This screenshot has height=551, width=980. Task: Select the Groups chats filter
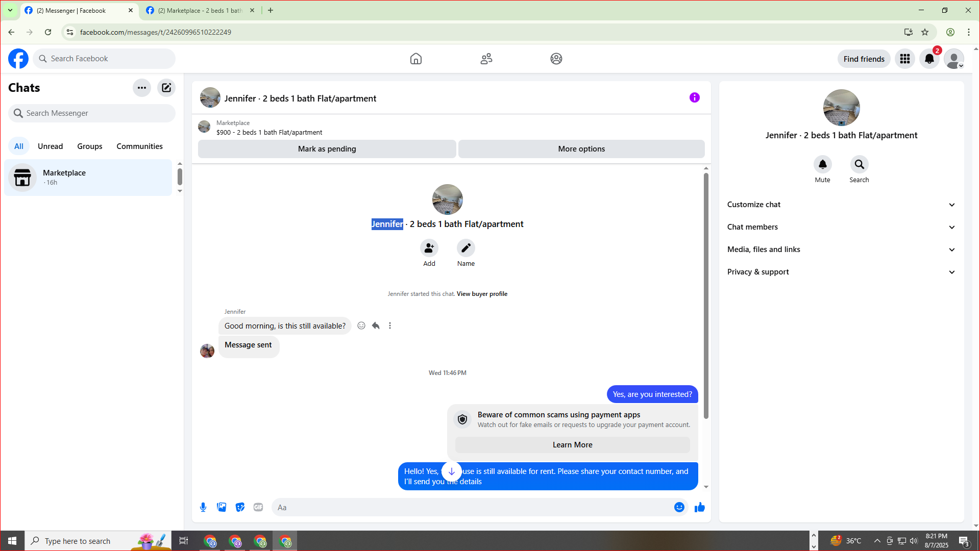(x=90, y=146)
